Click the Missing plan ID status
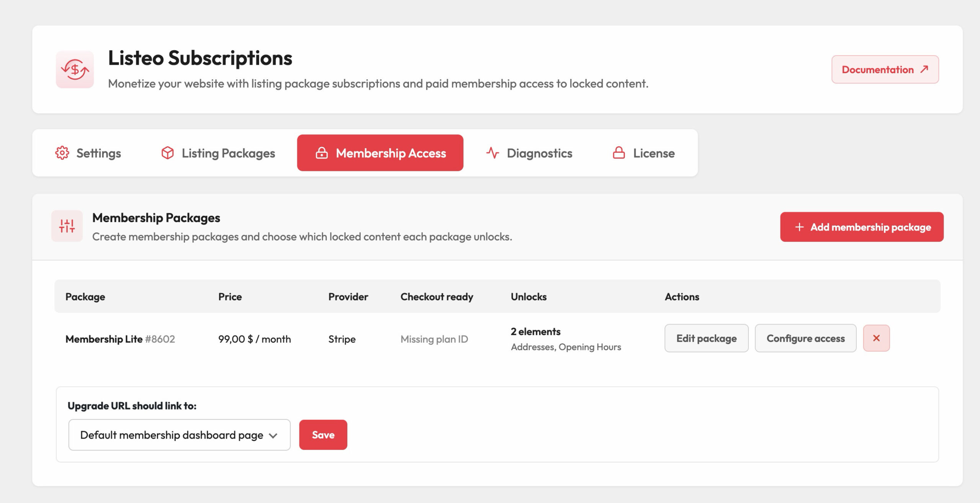The image size is (980, 503). [x=434, y=339]
